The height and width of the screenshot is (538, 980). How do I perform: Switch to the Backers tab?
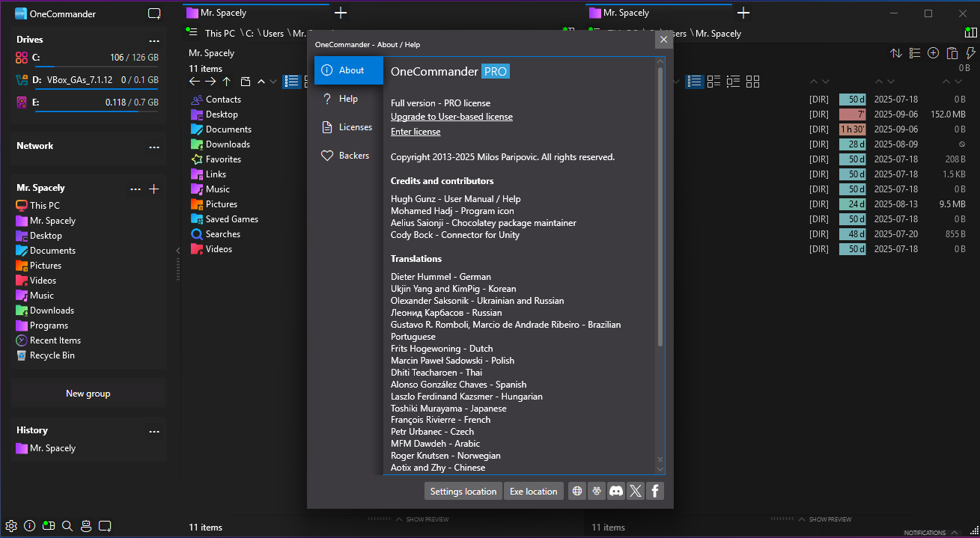tap(349, 156)
